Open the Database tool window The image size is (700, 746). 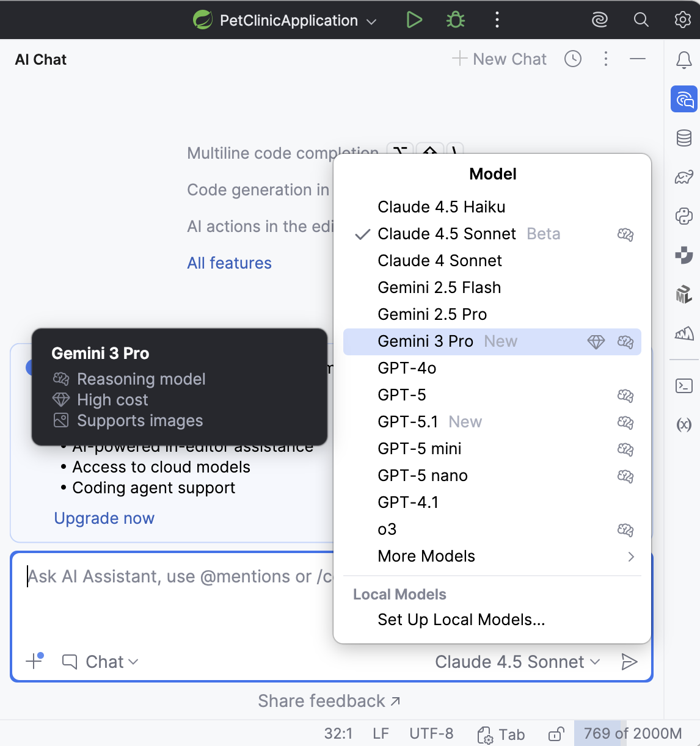(684, 138)
